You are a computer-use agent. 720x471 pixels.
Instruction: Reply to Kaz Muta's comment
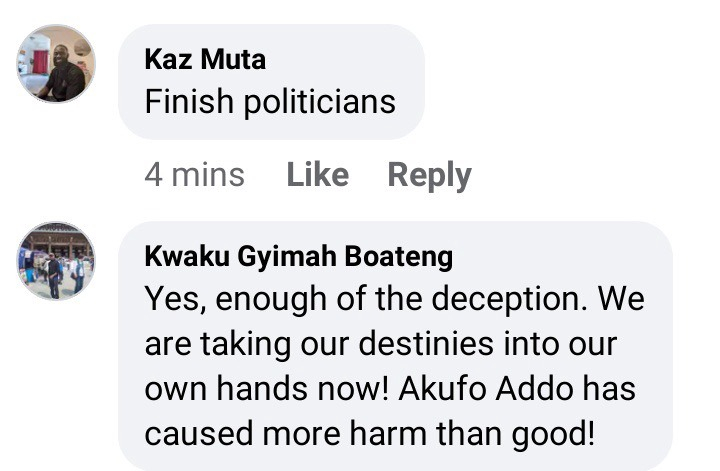coord(429,175)
